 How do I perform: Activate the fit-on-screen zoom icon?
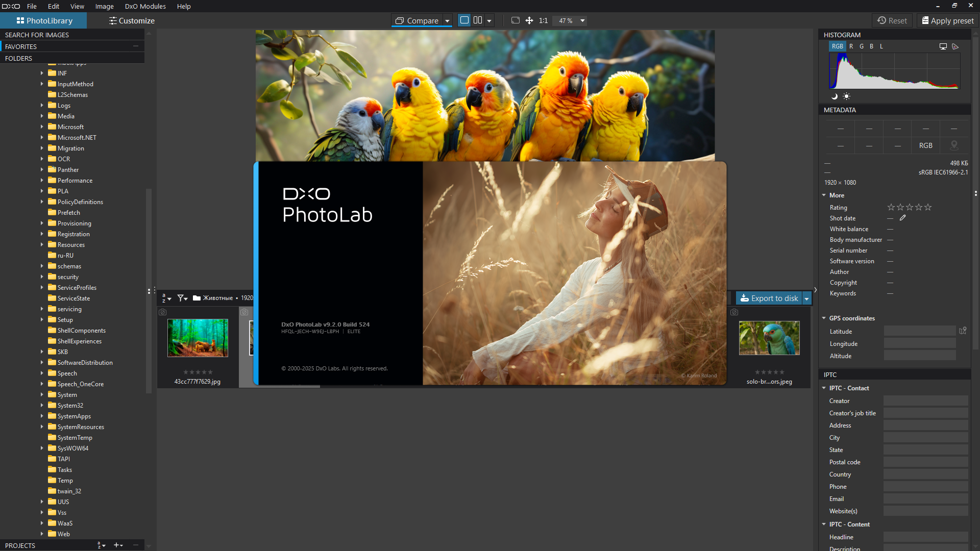[515, 20]
